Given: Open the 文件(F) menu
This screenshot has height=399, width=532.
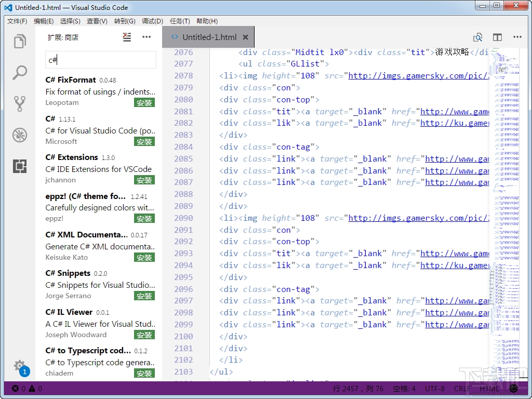Looking at the screenshot, I should click(x=16, y=21).
